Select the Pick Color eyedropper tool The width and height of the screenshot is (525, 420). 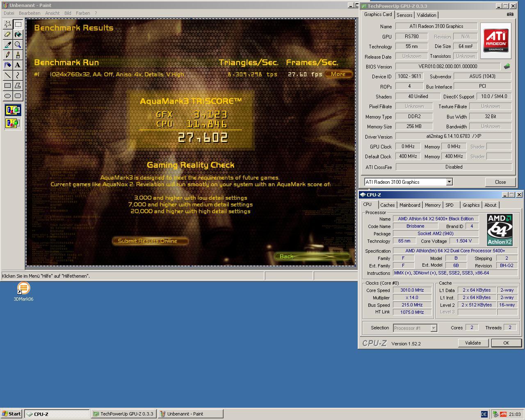pos(8,45)
